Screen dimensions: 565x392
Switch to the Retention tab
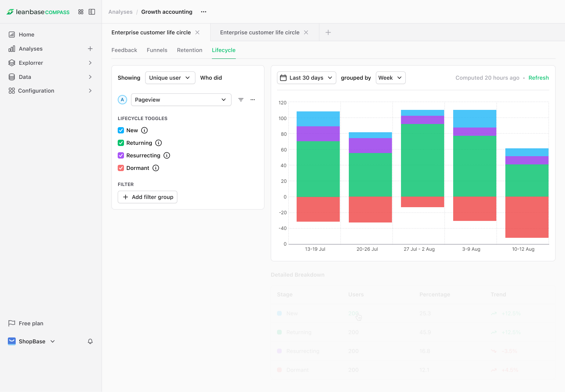click(190, 50)
